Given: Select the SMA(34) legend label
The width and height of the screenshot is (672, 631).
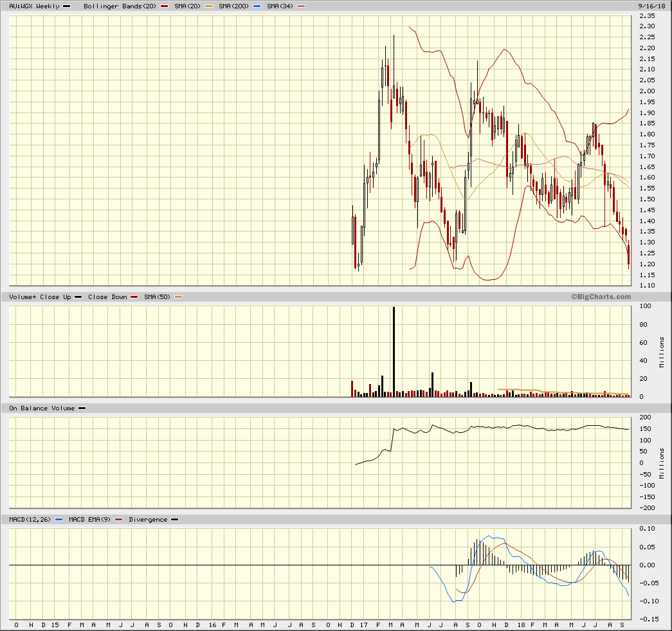Looking at the screenshot, I should point(280,6).
